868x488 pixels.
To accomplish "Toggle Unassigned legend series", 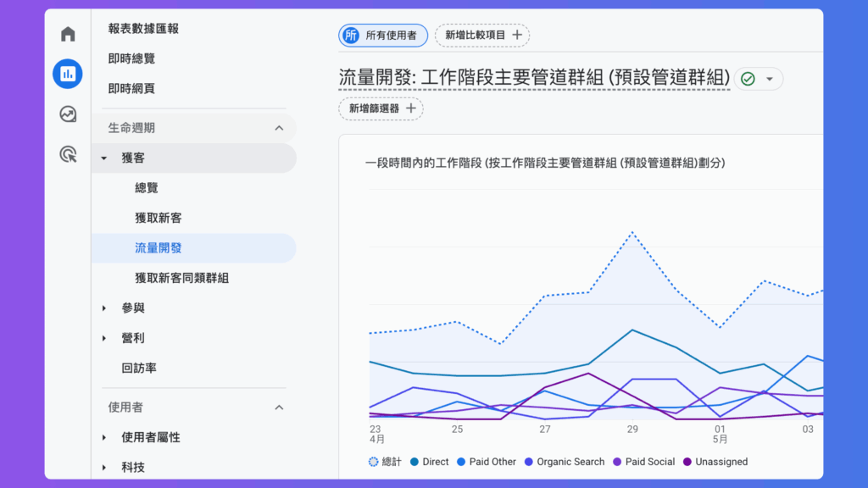I will point(715,462).
